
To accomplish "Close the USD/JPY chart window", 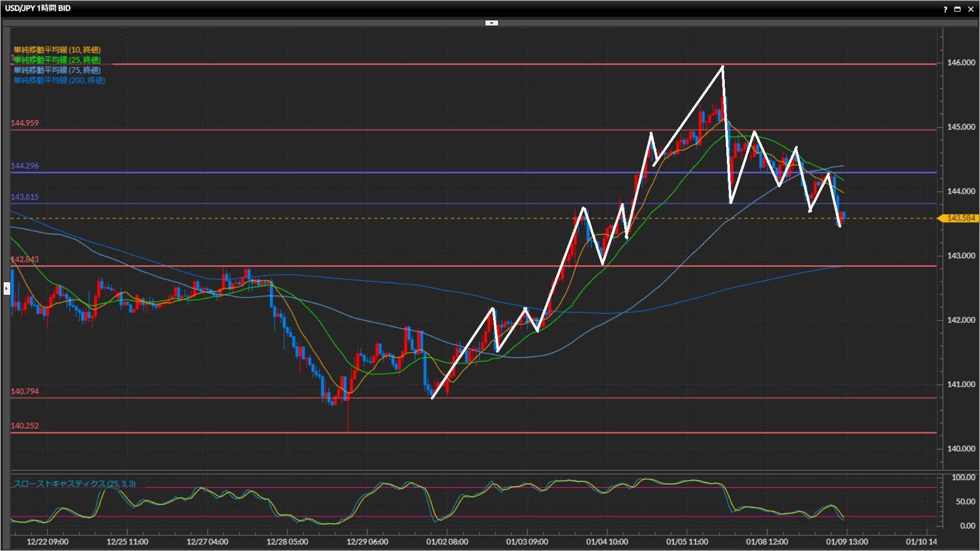I will [971, 9].
